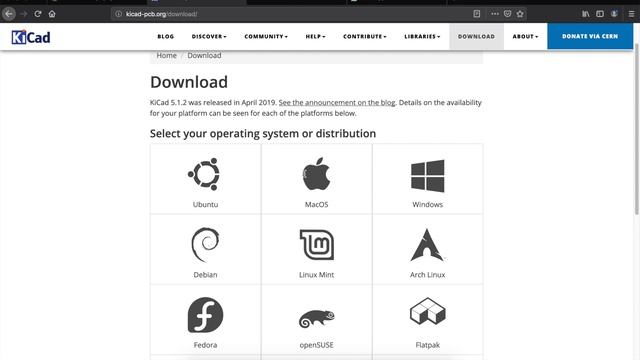The height and width of the screenshot is (360, 640).
Task: Click the 'Download' page heading
Action: (189, 82)
